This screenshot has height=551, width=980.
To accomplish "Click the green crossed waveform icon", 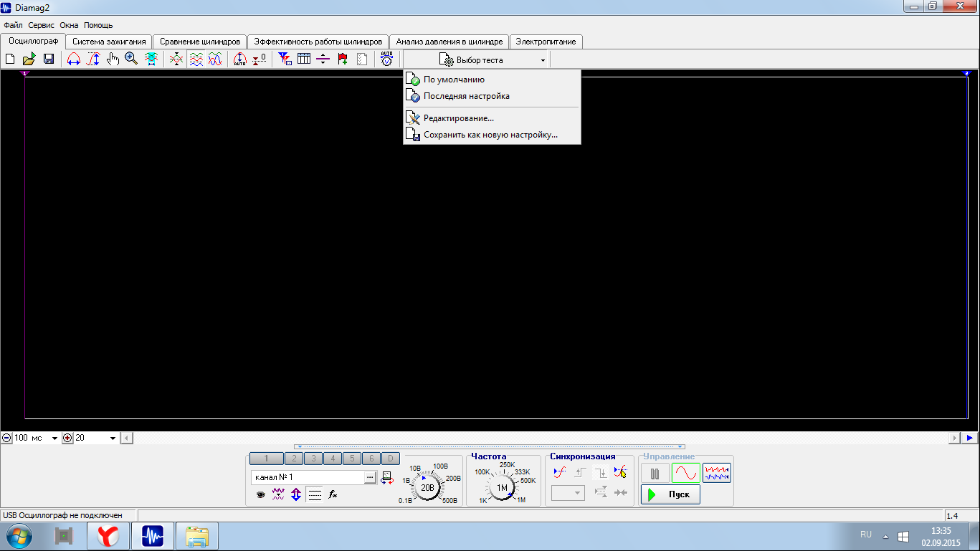I will 176,59.
